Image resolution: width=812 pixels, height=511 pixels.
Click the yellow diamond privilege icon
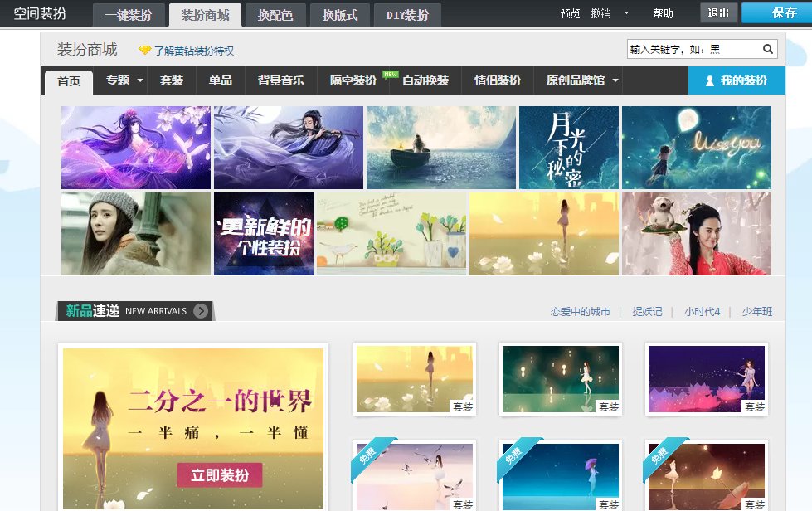[145, 51]
